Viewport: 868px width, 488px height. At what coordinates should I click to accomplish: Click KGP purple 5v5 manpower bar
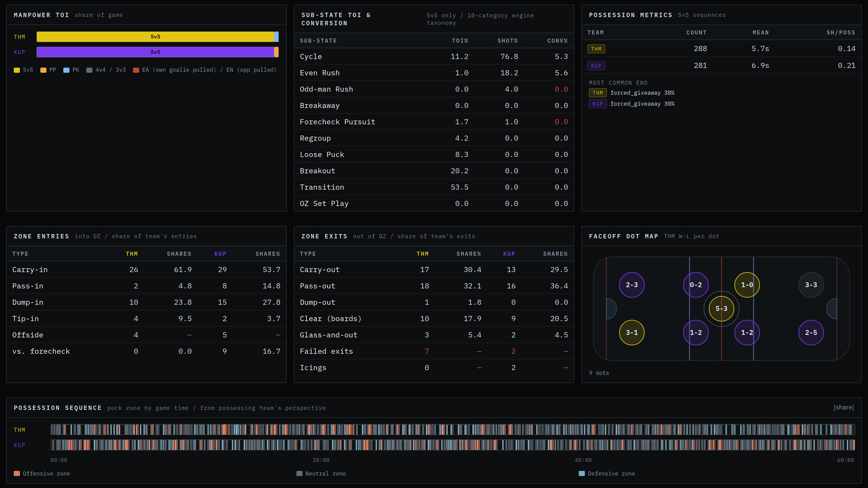click(x=155, y=52)
